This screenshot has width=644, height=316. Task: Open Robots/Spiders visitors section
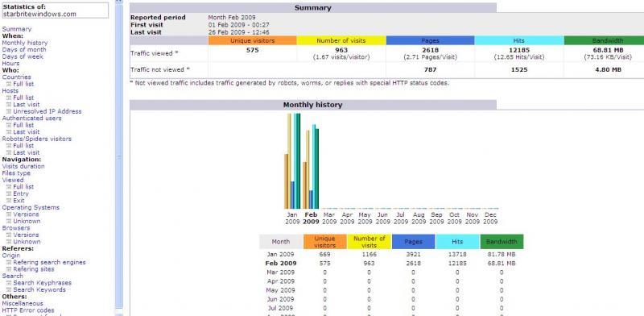36,139
